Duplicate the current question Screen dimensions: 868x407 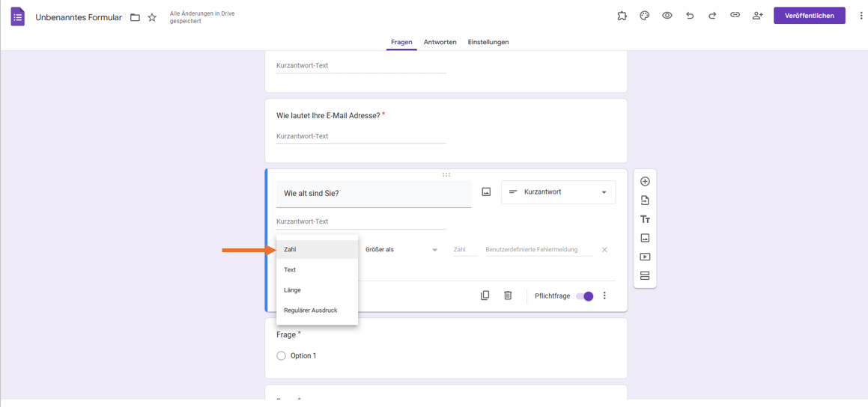click(485, 296)
